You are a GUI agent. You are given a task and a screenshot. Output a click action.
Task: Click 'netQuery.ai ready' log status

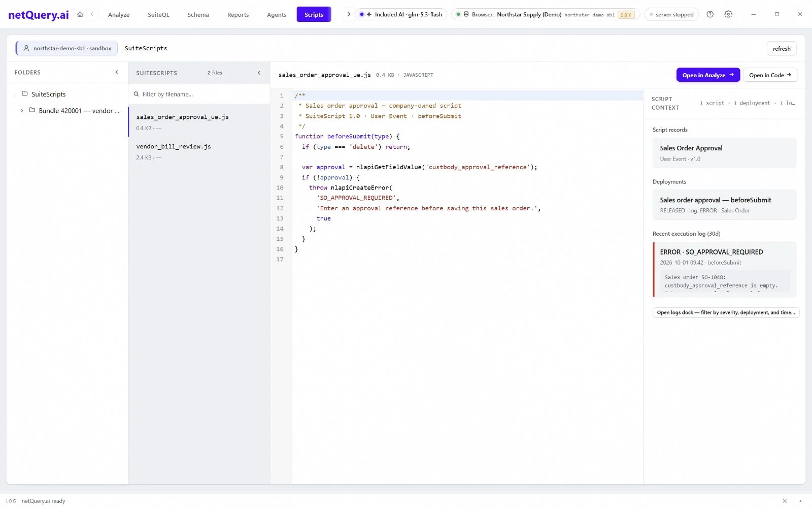click(x=44, y=501)
